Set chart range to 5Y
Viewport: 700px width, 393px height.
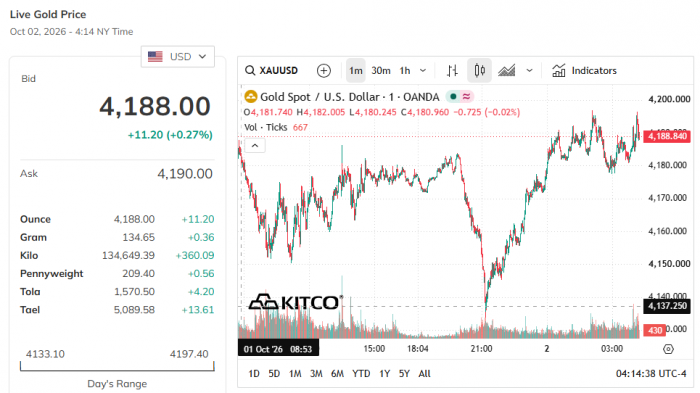tap(404, 373)
